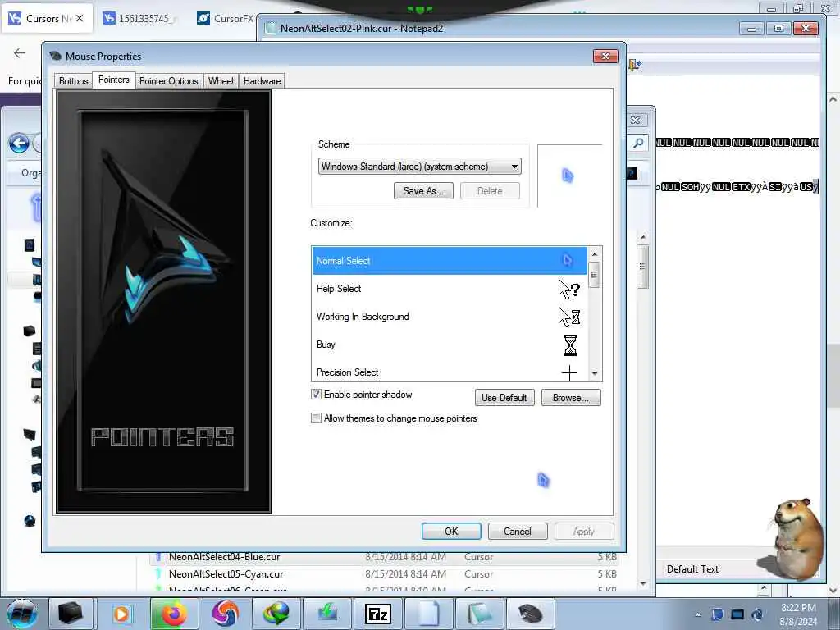Open the Hardware tab
Image resolution: width=840 pixels, height=630 pixels.
pos(262,81)
